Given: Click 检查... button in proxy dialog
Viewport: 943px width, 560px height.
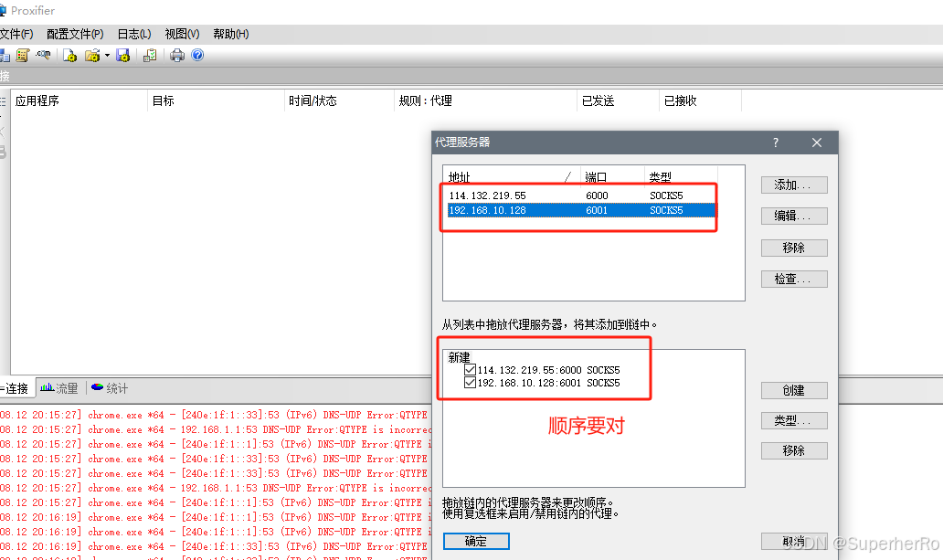Looking at the screenshot, I should click(794, 280).
